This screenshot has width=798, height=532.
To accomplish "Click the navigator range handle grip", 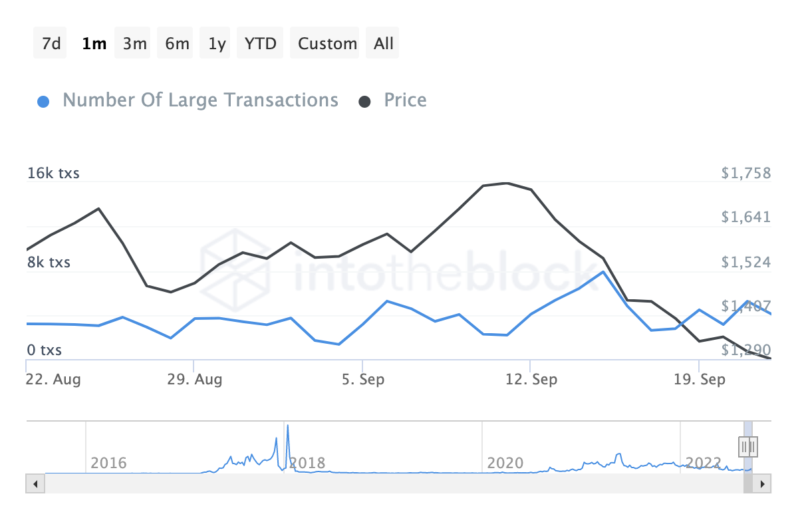I will (748, 446).
